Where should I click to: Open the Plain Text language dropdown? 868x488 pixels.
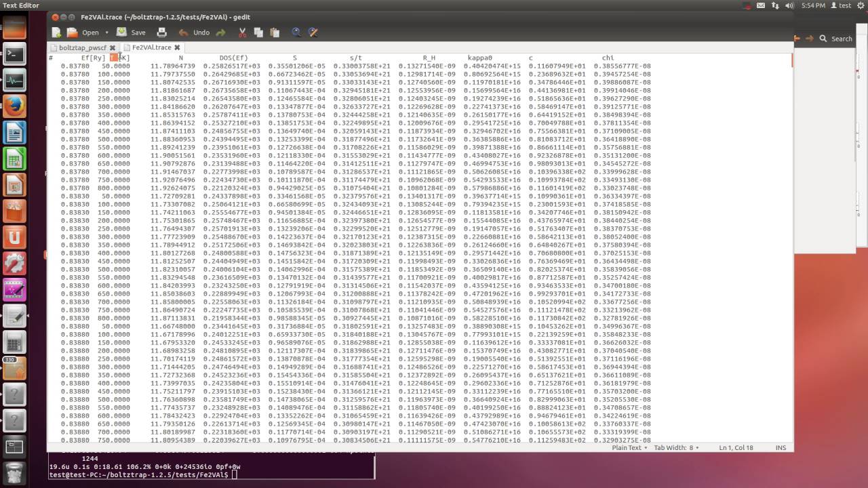coord(629,447)
